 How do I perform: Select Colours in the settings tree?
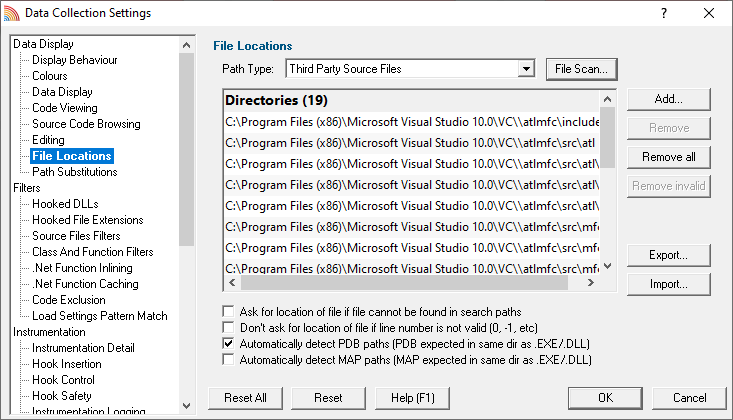click(x=50, y=76)
